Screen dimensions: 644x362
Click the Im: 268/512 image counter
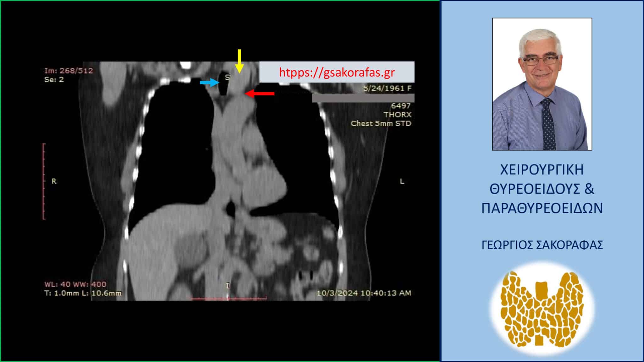pyautogui.click(x=69, y=71)
